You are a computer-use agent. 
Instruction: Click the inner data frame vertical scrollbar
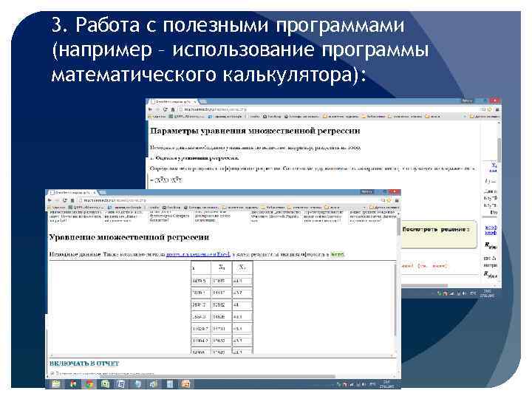click(395, 300)
